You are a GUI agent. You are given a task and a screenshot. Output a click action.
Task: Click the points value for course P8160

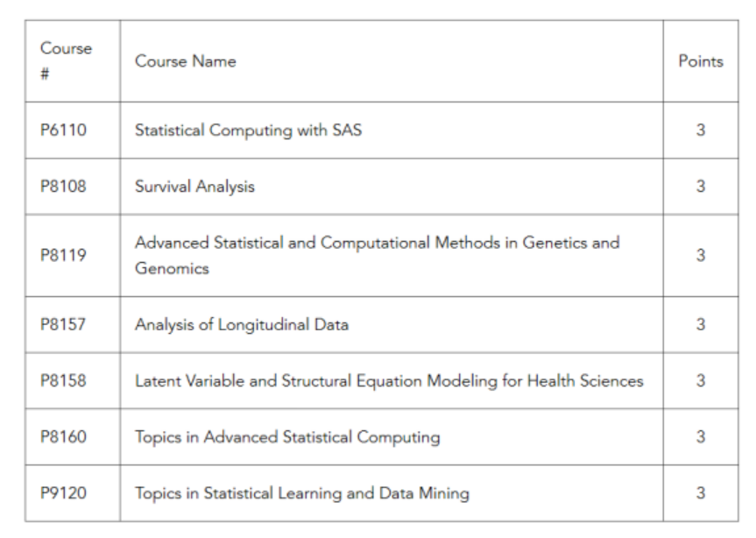click(701, 436)
